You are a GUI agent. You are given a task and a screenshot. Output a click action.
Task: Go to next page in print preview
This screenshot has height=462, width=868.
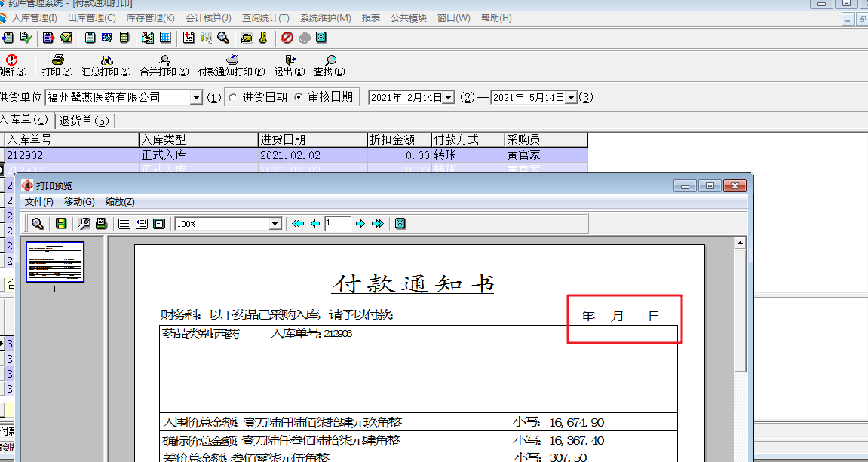pos(360,224)
